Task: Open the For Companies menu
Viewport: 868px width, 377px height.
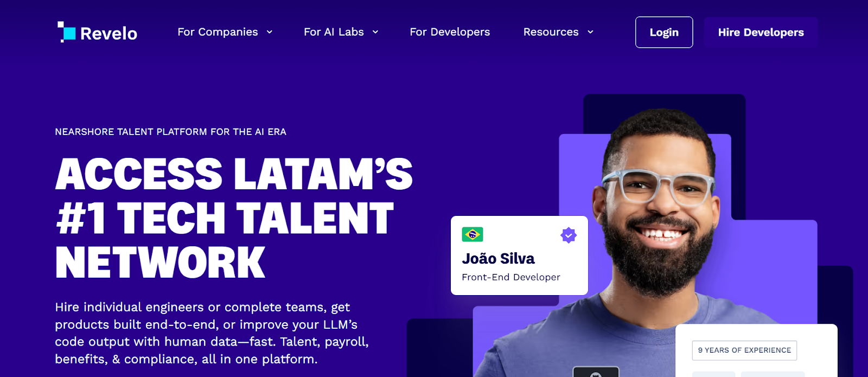Action: (218, 32)
